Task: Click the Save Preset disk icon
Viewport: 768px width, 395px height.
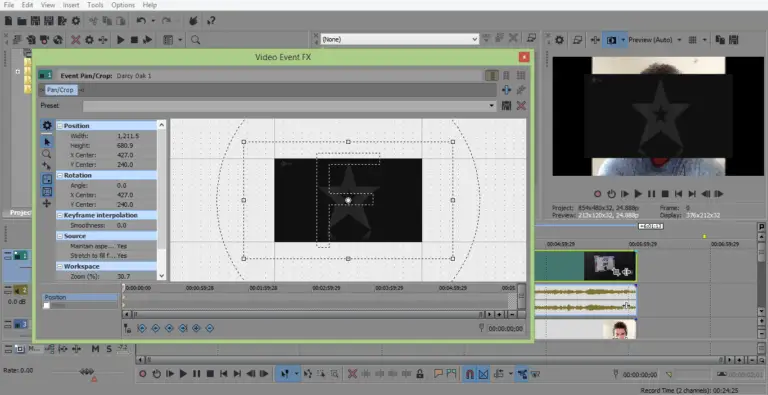Action: point(506,105)
